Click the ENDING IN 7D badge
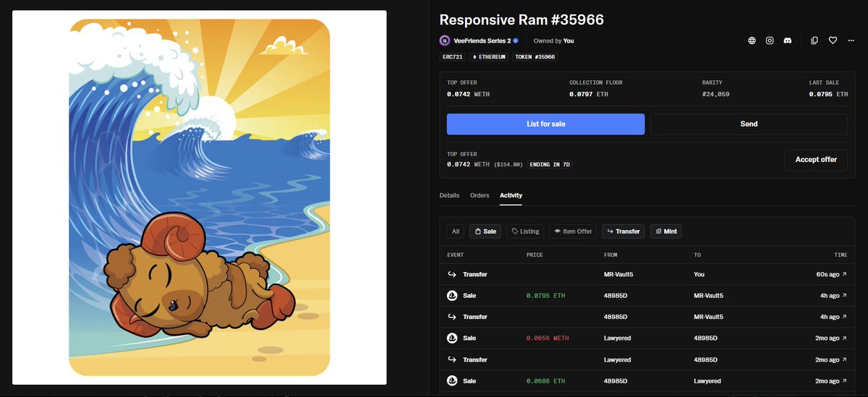This screenshot has height=397, width=868. coord(550,165)
